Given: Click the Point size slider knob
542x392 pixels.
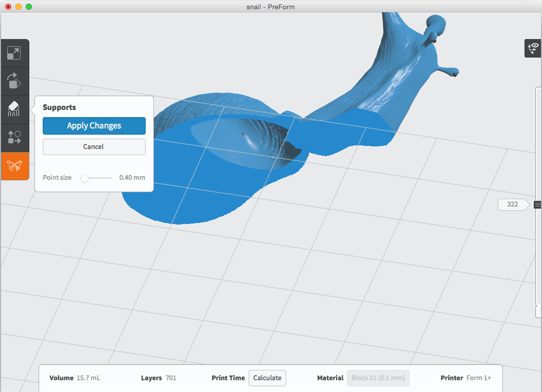Looking at the screenshot, I should pos(84,178).
